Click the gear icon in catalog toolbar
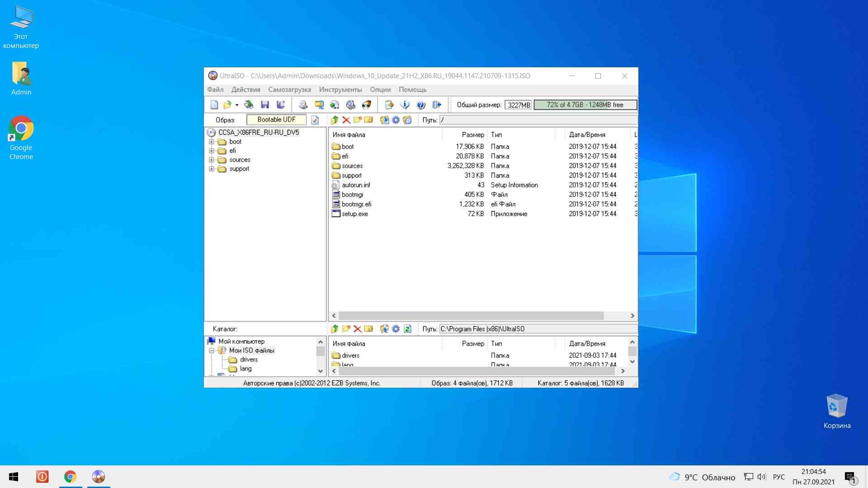Screen dimensions: 868x488 click(x=396, y=329)
